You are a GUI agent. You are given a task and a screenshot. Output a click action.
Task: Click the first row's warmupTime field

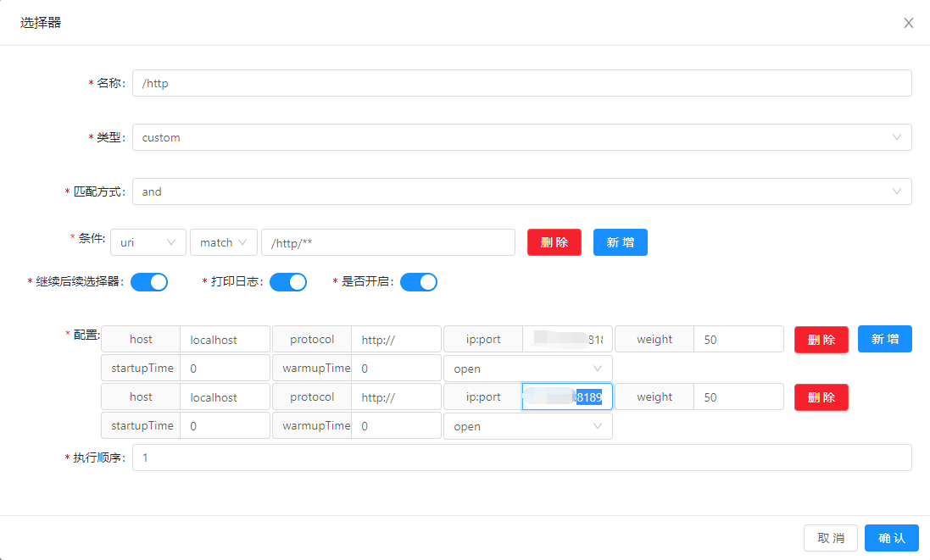tap(396, 368)
